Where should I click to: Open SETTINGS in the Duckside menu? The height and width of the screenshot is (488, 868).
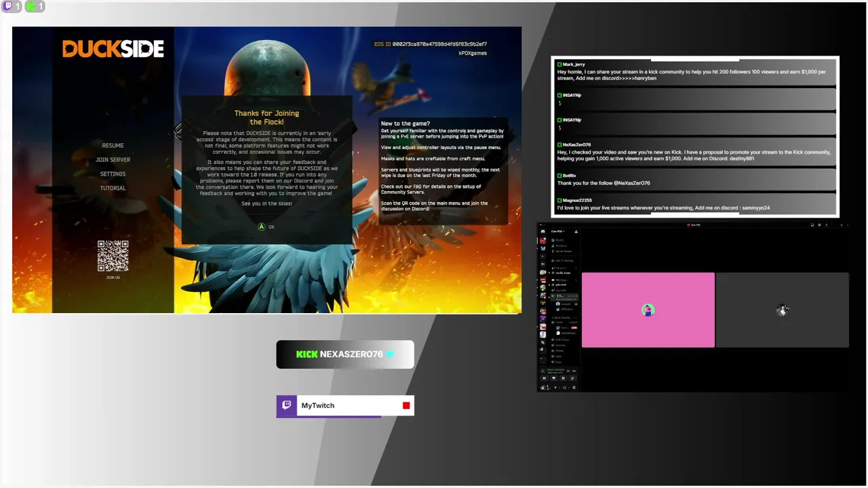point(113,174)
